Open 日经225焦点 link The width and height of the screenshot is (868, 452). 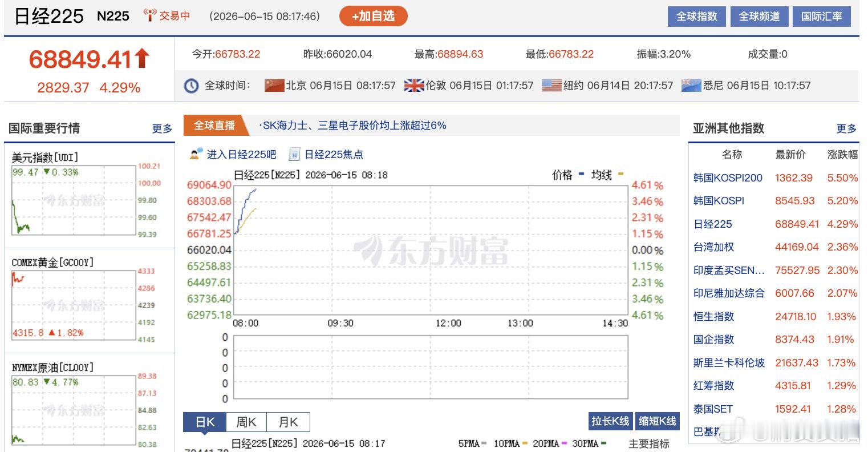tap(334, 154)
